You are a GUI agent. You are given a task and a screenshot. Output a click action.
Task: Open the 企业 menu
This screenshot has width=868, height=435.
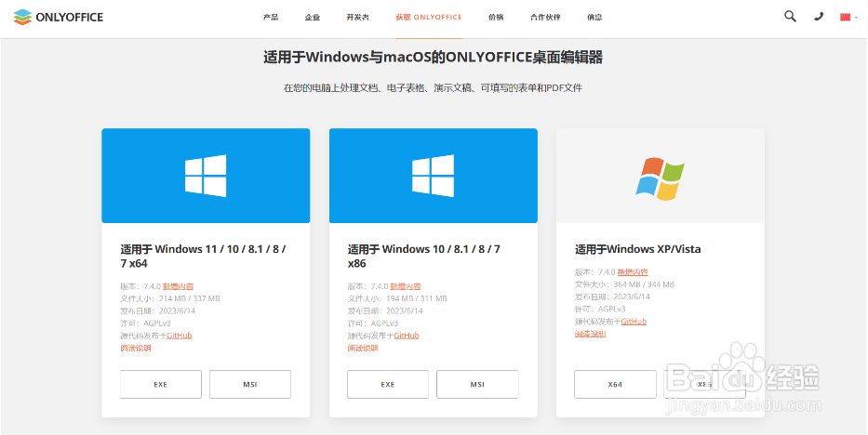click(x=313, y=17)
